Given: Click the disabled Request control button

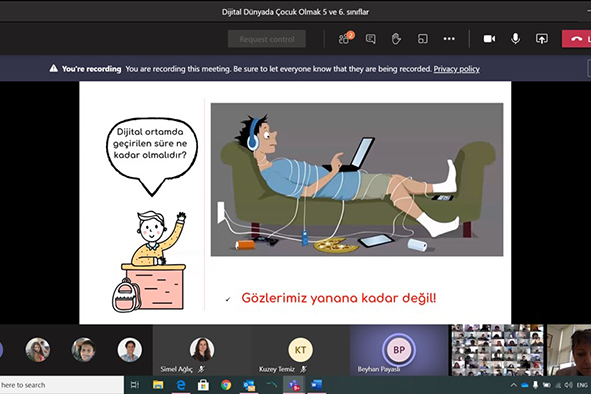Looking at the screenshot, I should [267, 39].
